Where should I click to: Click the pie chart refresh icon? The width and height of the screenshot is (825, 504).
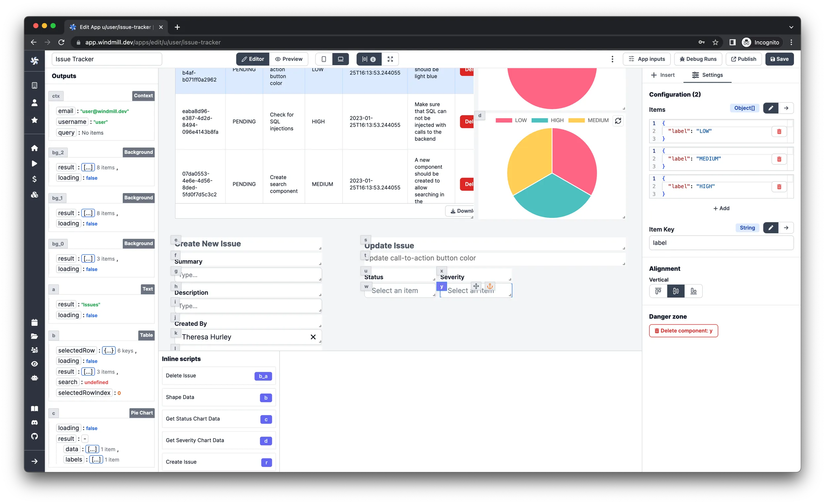tap(618, 121)
